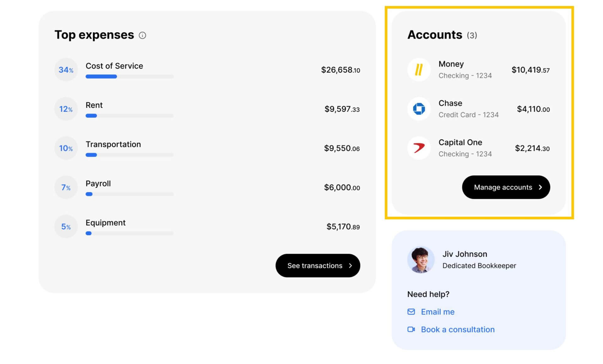Click the video camera icon next to Book a consultation
The image size is (603, 364).
411,329
